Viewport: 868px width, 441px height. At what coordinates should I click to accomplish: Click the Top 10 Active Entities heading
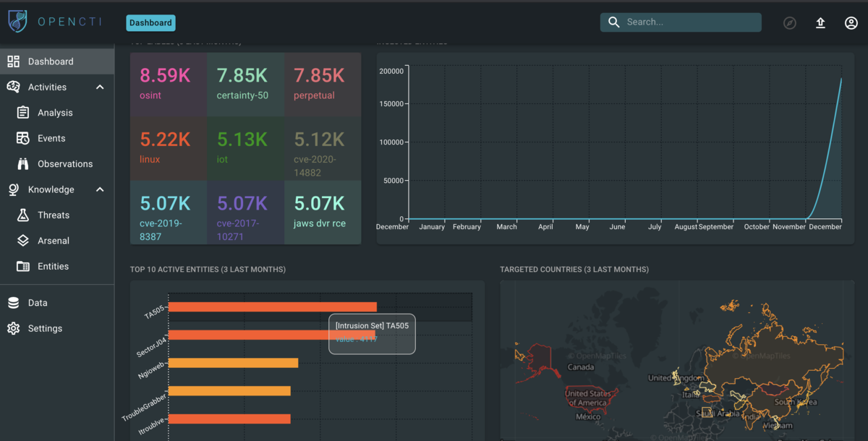coord(208,270)
